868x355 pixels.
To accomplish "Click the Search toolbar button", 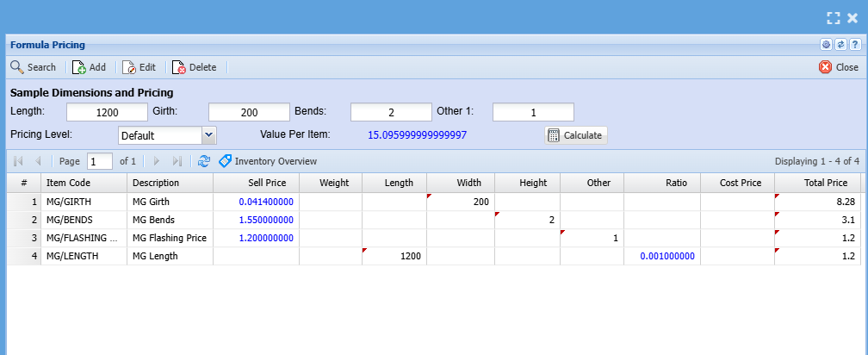I will point(33,67).
